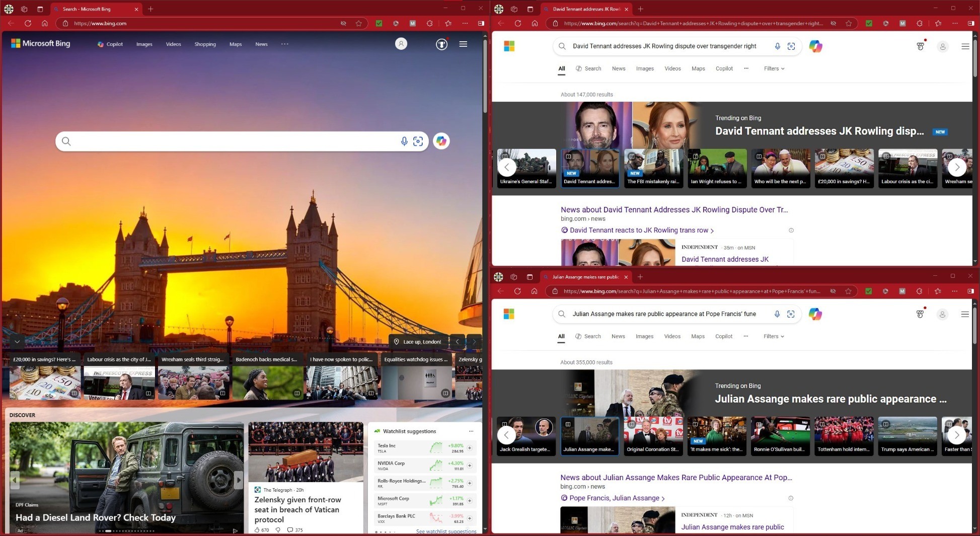Switch to Images tab in Julian Assange results
The height and width of the screenshot is (536, 980).
click(x=644, y=336)
